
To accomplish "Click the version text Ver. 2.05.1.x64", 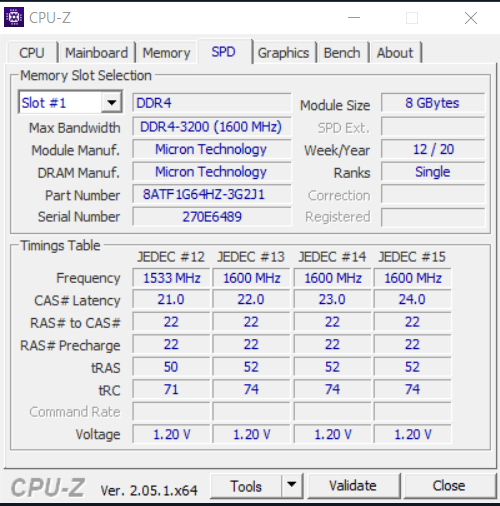I will [149, 490].
